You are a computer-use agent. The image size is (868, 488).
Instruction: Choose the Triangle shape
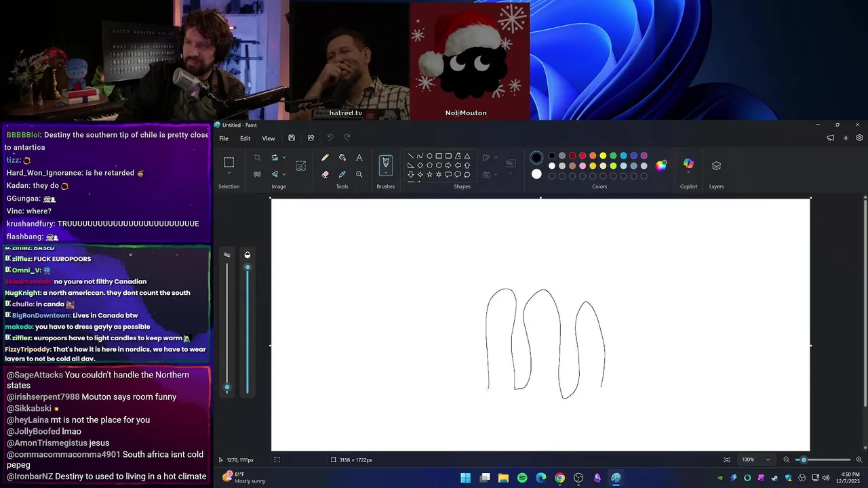[x=467, y=156]
